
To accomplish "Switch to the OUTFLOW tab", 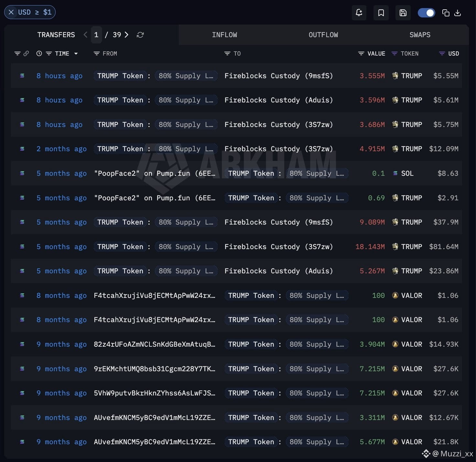I will pos(323,35).
